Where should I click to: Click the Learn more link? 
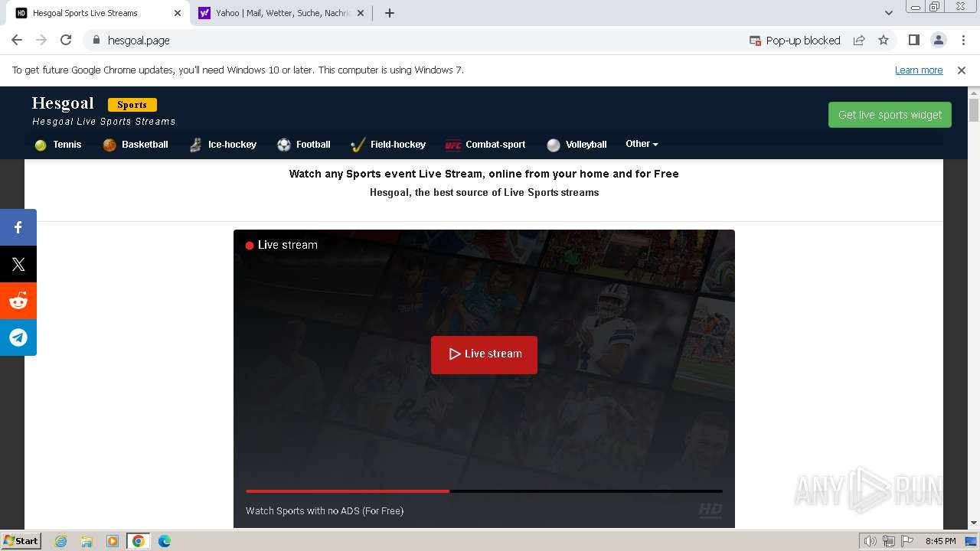[919, 70]
